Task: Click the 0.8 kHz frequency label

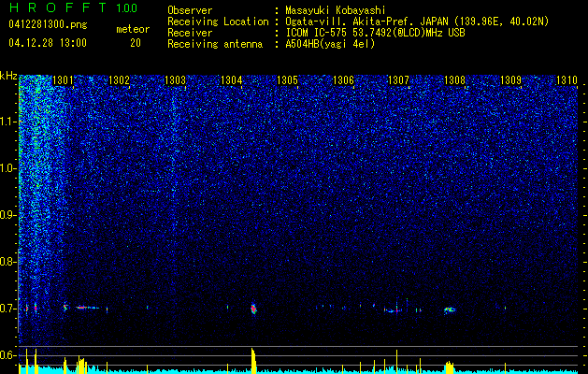Action: coord(8,262)
